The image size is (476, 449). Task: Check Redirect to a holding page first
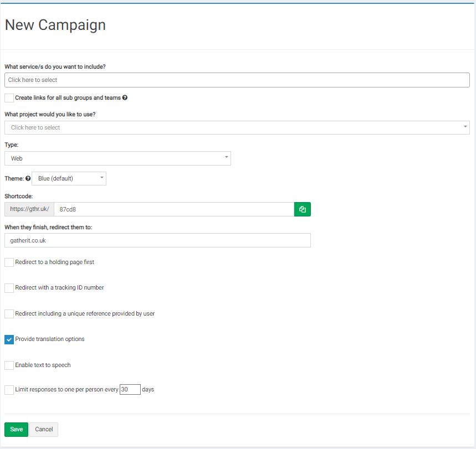click(x=9, y=262)
